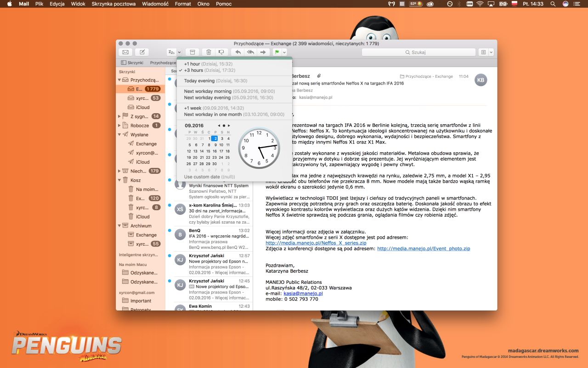Expand the Niech... junk mailbox
The width and height of the screenshot is (588, 368).
tap(120, 171)
